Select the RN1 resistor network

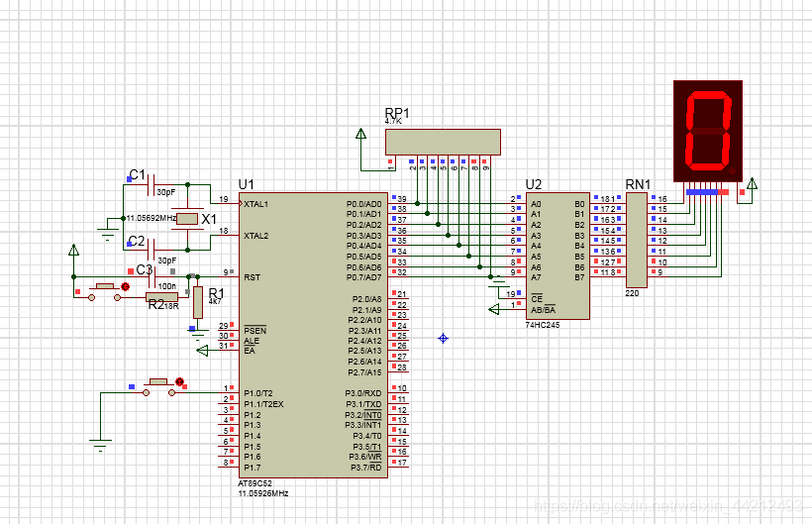pos(636,239)
